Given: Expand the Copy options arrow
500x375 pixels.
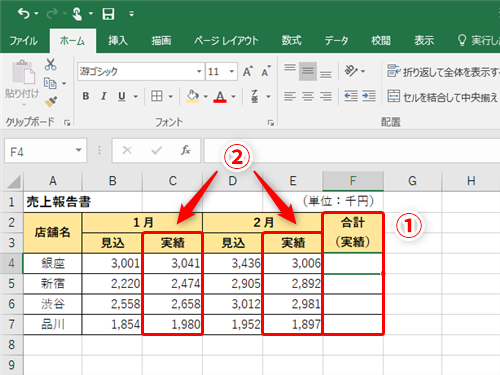Looking at the screenshot, I should point(64,83).
